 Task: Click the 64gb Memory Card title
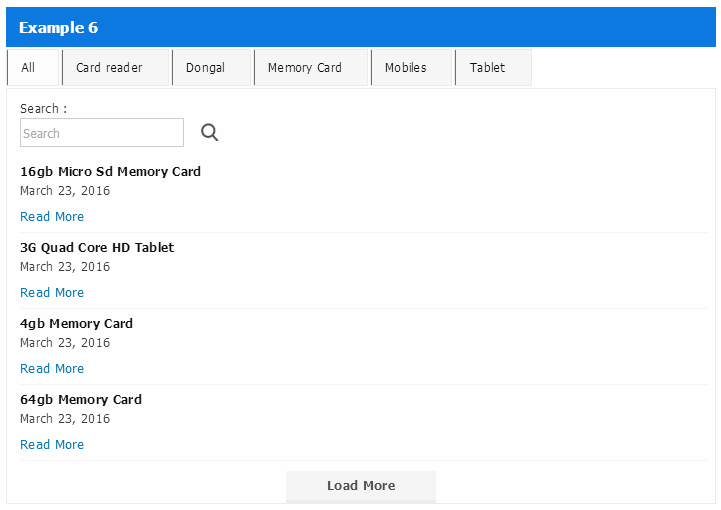coord(81,400)
